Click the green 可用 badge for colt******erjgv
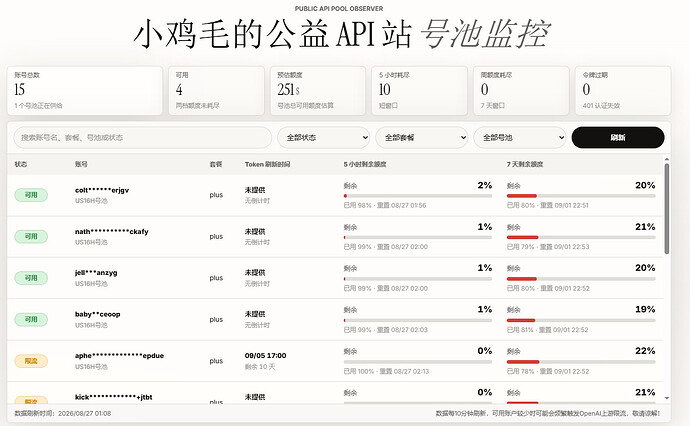The image size is (690, 426). (x=31, y=195)
